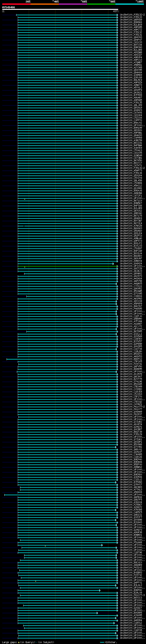Select the AV549466 query label
Screen dimensions: 146x644
8,8
